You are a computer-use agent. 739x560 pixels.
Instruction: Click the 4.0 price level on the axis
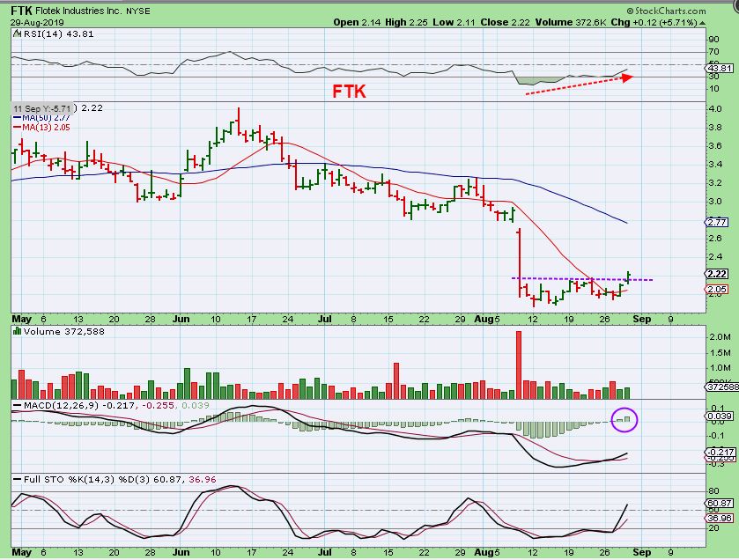tap(715, 109)
